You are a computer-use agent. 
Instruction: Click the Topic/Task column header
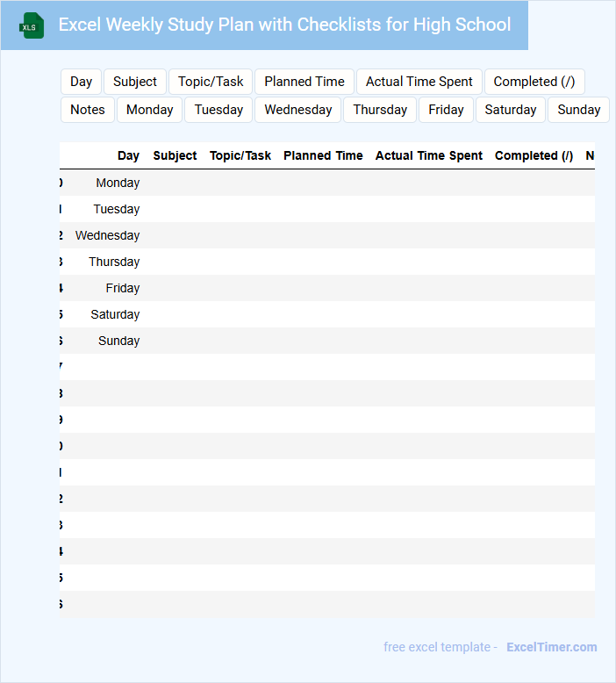click(240, 155)
